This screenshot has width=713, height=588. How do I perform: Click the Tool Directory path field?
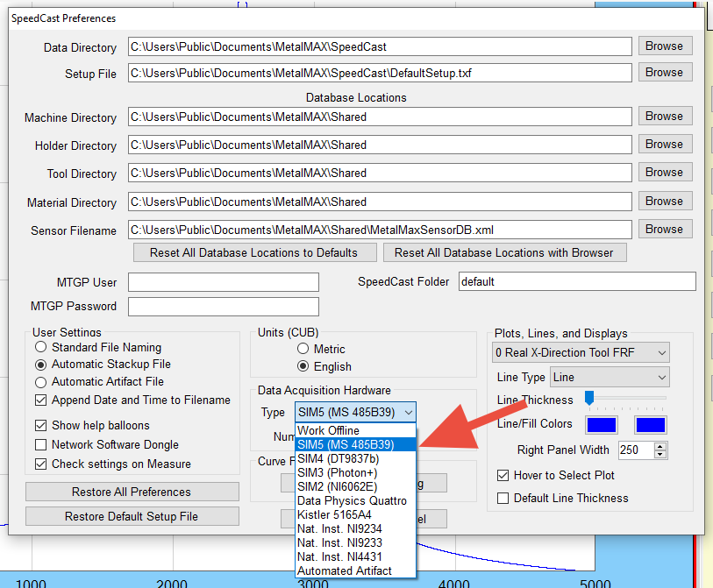coord(380,173)
